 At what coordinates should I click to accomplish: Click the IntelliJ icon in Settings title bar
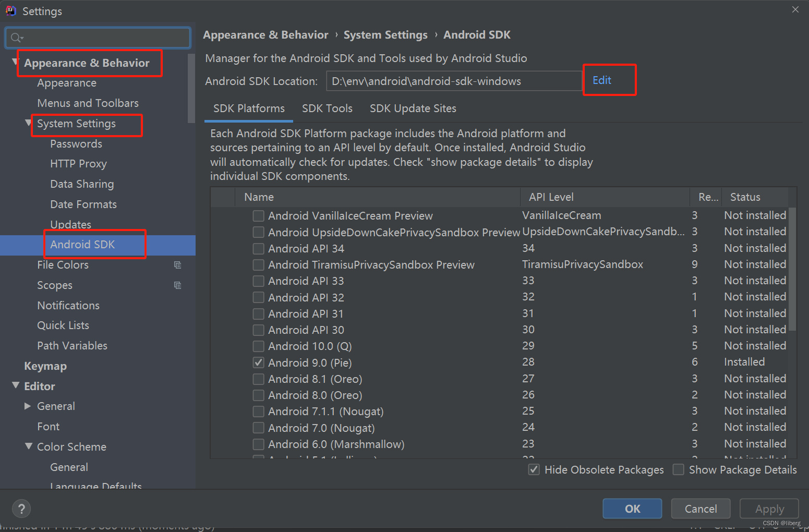click(11, 10)
